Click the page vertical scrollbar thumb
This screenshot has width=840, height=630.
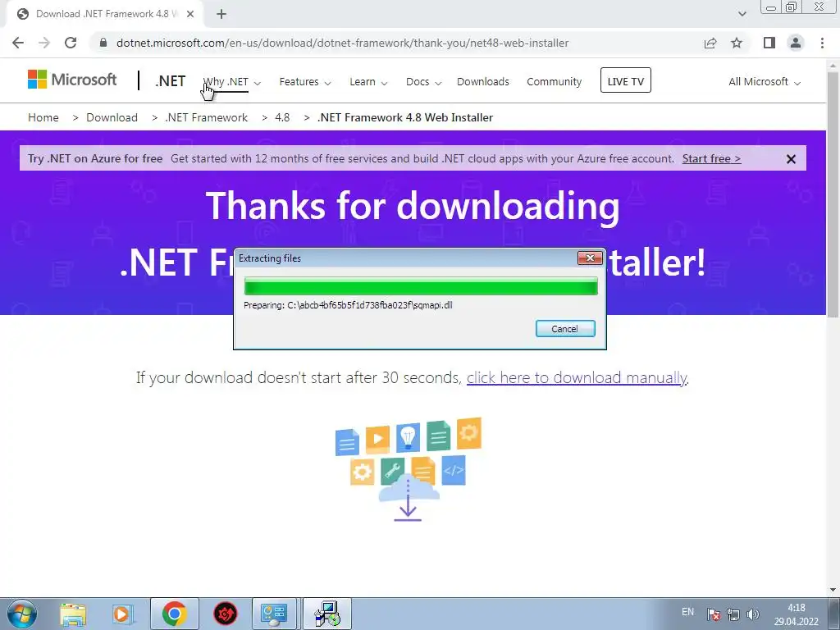833,193
